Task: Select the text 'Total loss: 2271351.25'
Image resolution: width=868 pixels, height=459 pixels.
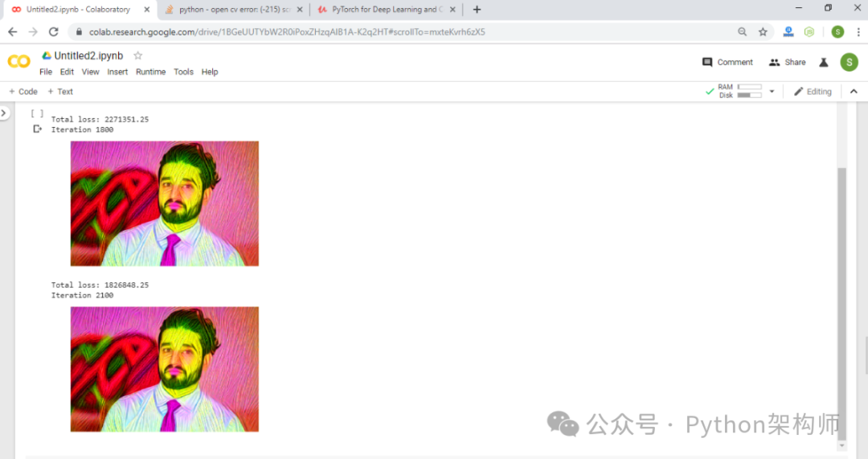Action: coord(100,119)
